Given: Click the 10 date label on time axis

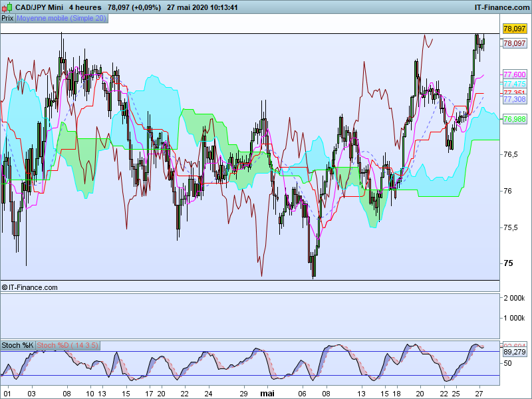Looking at the screenshot, I should pyautogui.click(x=90, y=394).
